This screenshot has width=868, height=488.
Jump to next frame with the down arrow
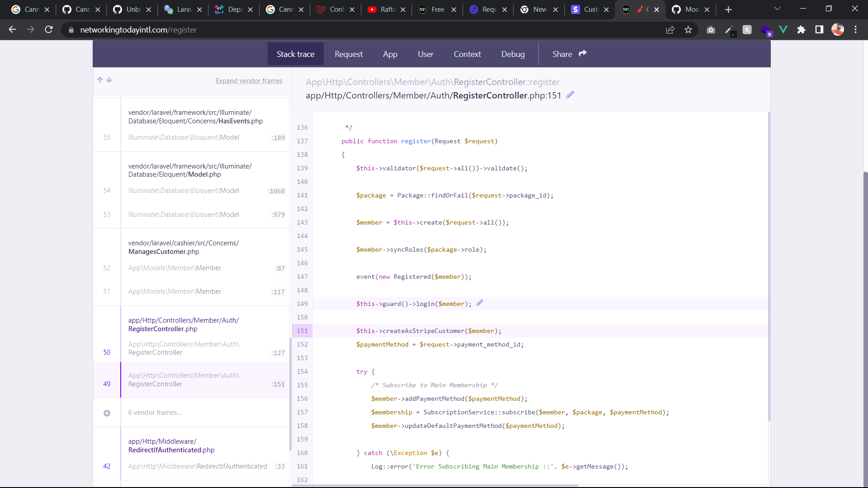tap(109, 80)
